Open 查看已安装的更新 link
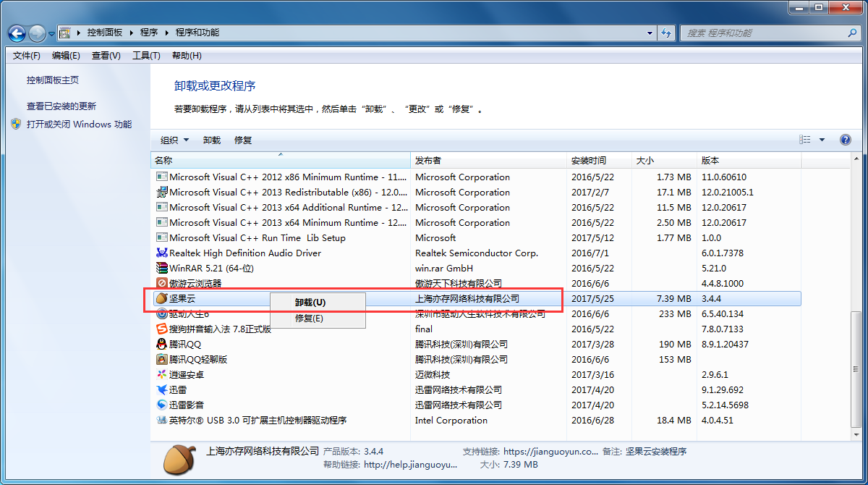868x485 pixels. 61,106
